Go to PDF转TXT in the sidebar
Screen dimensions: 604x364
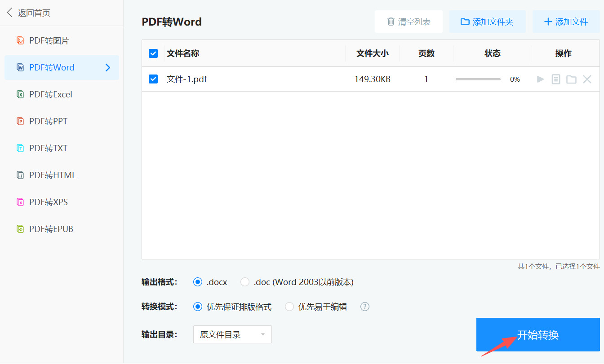pos(62,149)
